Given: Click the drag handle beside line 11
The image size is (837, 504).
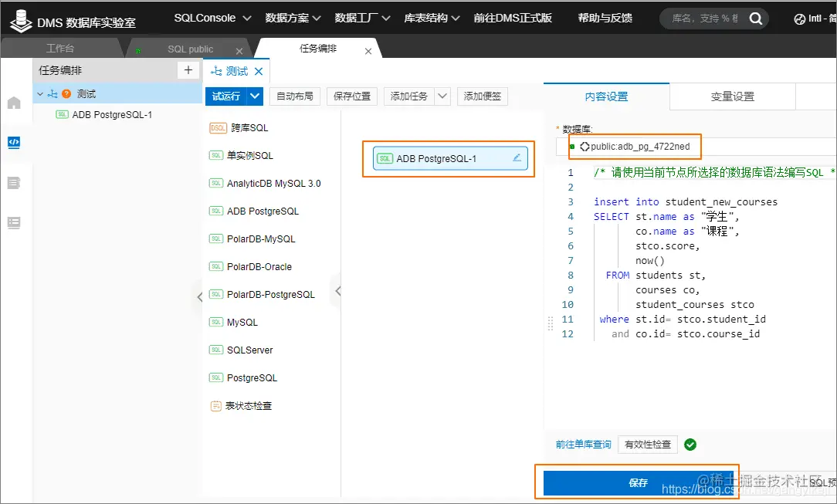Looking at the screenshot, I should [x=551, y=323].
